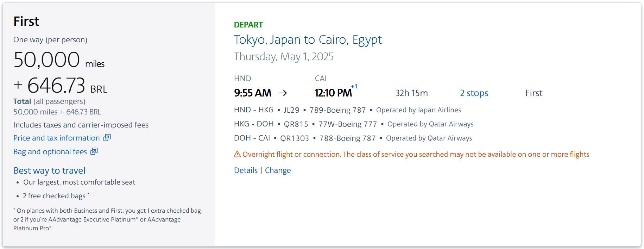Select the HKG - DOH QR815 flight segment
The width and height of the screenshot is (644, 249).
click(354, 124)
